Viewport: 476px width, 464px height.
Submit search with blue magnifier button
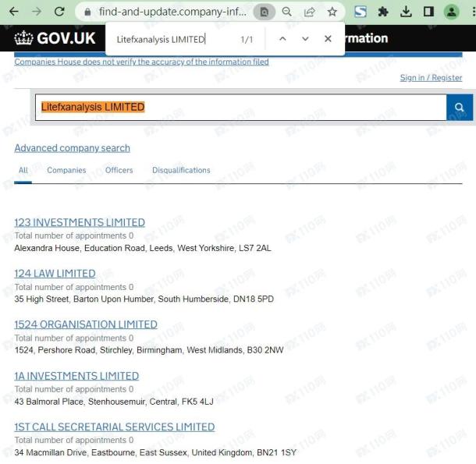pyautogui.click(x=460, y=108)
